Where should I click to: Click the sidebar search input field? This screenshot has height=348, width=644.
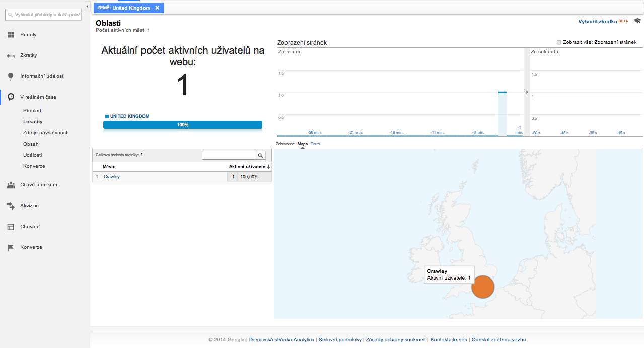pyautogui.click(x=45, y=15)
